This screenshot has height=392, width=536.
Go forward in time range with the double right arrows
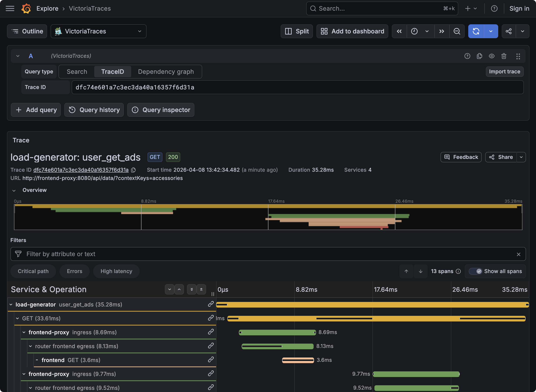point(442,31)
